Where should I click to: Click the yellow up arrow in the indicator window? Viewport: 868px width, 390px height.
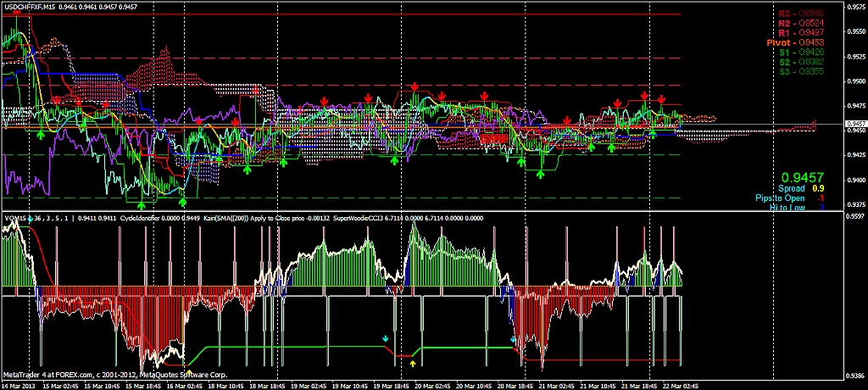click(413, 363)
